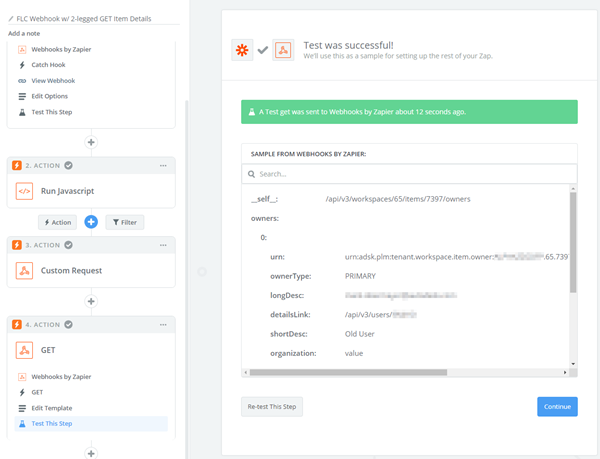Click the sample data Search field
The width and height of the screenshot is (600, 459).
[x=410, y=174]
